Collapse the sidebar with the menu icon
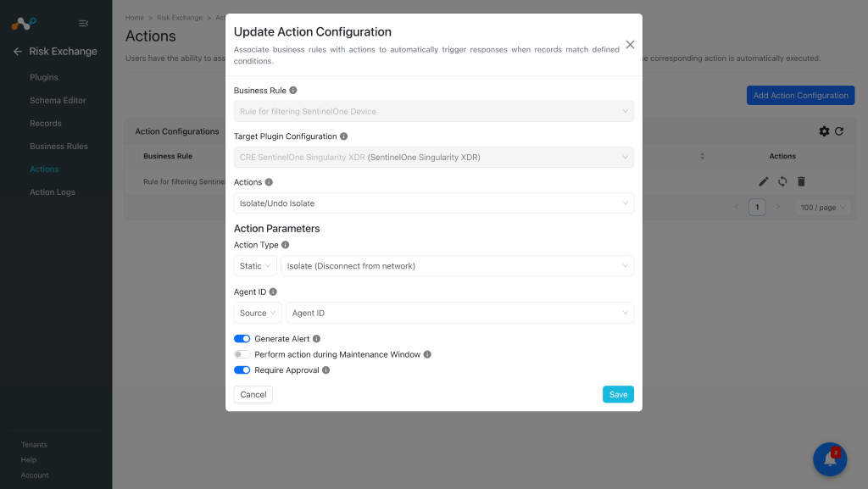The width and height of the screenshot is (868, 489). pos(84,23)
